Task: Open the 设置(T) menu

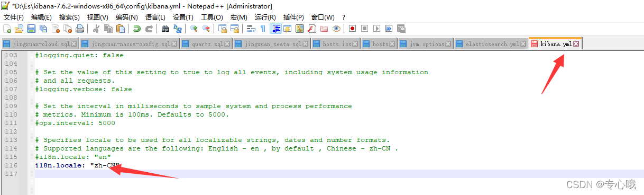Action: (183, 17)
